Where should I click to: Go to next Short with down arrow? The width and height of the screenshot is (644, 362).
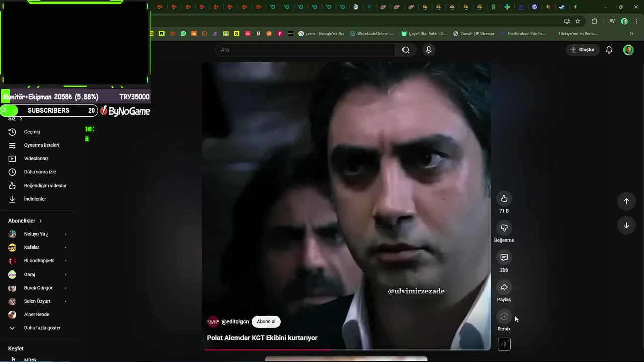626,225
